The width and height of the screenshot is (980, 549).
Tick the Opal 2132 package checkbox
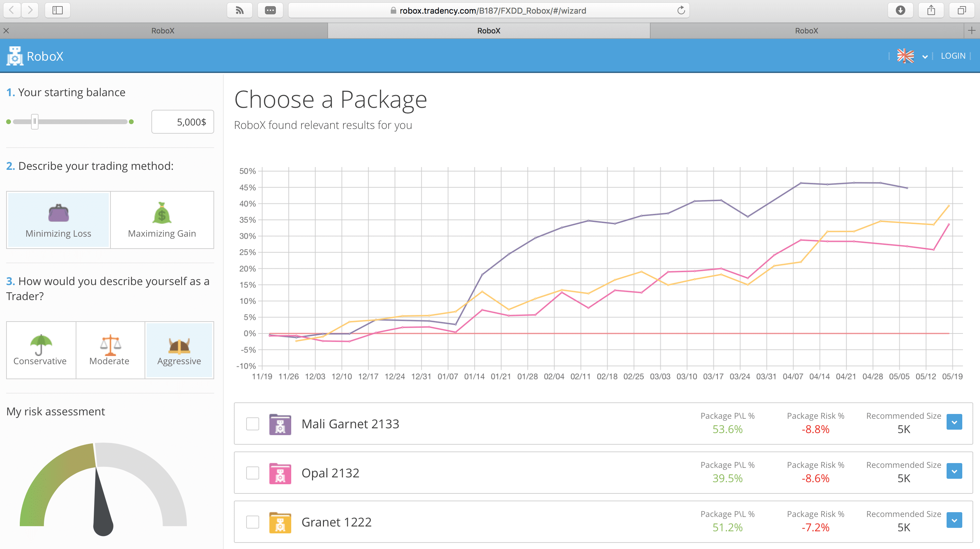pyautogui.click(x=252, y=473)
